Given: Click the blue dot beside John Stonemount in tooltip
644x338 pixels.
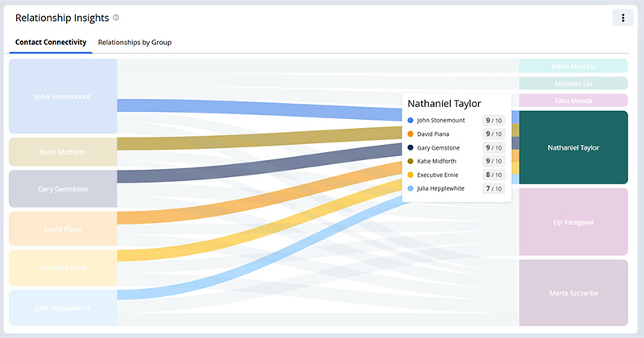Looking at the screenshot, I should (x=411, y=120).
